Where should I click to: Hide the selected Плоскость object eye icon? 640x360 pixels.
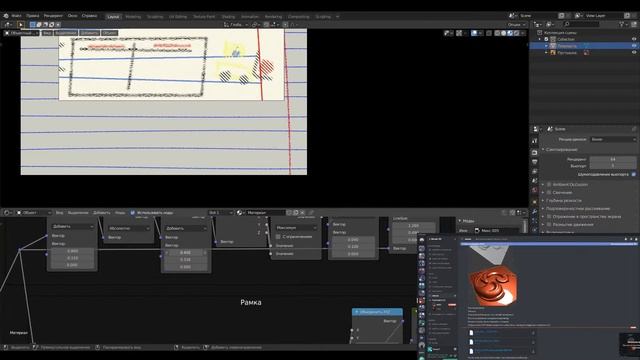click(634, 46)
